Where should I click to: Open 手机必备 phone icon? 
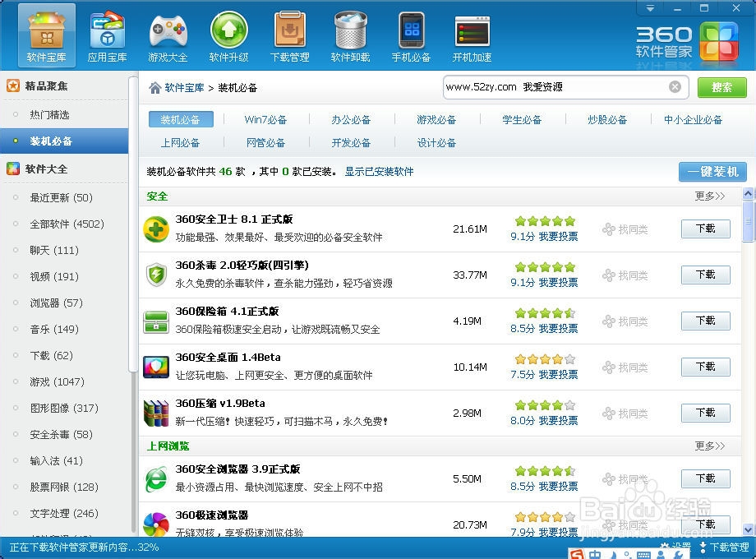[411, 35]
